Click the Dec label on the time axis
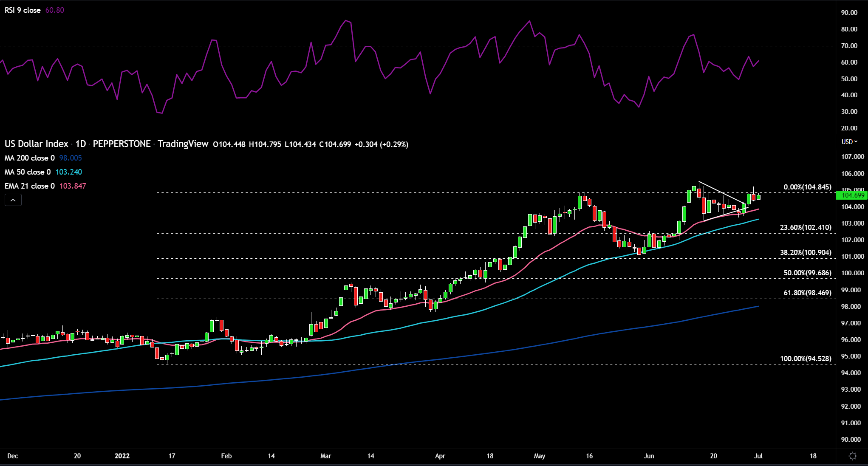This screenshot has height=466, width=868. click(13, 456)
